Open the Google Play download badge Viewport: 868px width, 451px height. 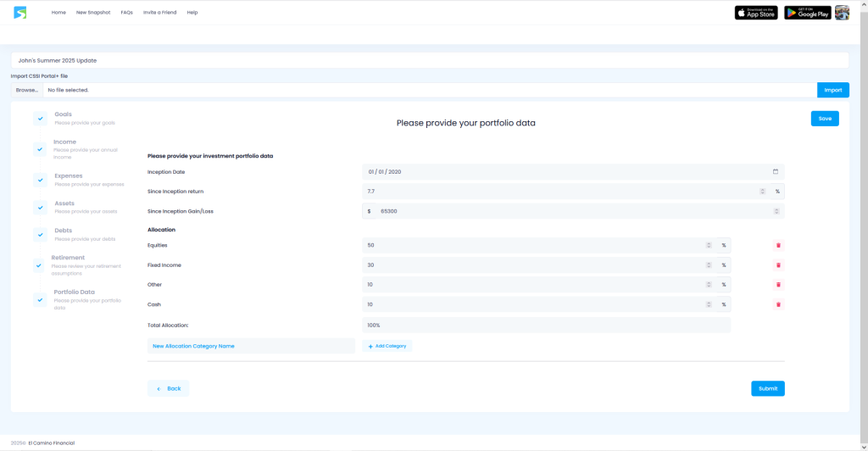[807, 13]
